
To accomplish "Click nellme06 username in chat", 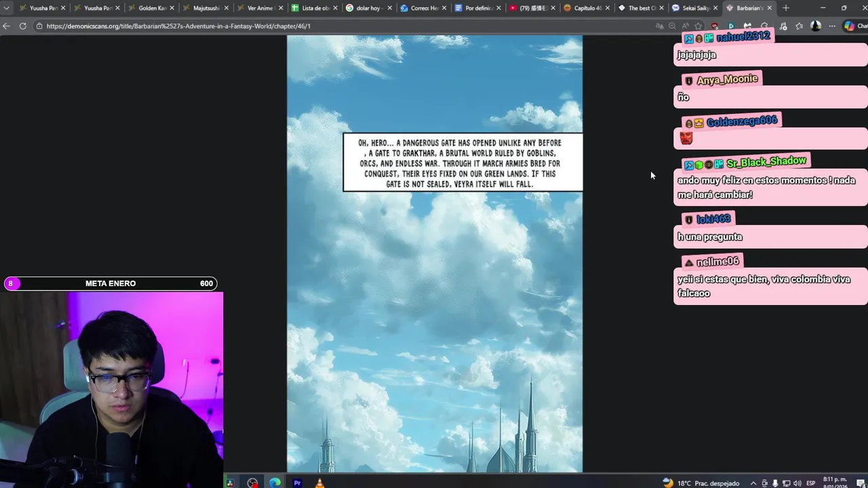I will click(x=717, y=262).
